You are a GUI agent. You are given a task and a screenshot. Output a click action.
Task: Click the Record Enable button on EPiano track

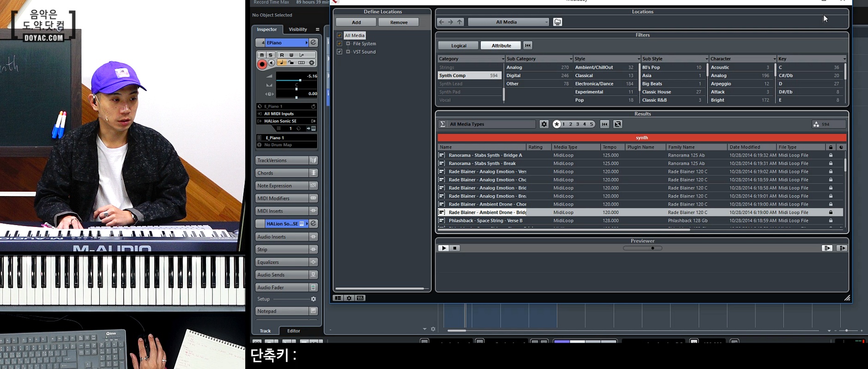pyautogui.click(x=262, y=64)
